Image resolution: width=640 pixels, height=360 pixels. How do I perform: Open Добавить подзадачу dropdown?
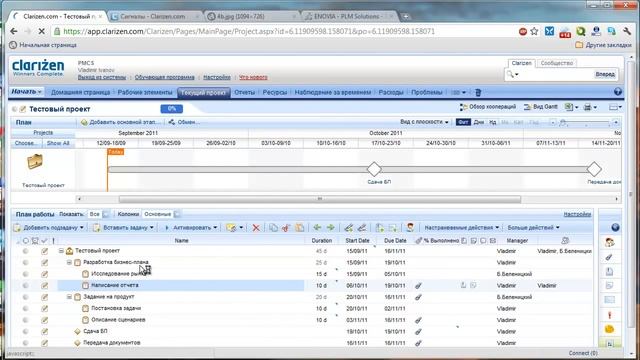click(49, 228)
